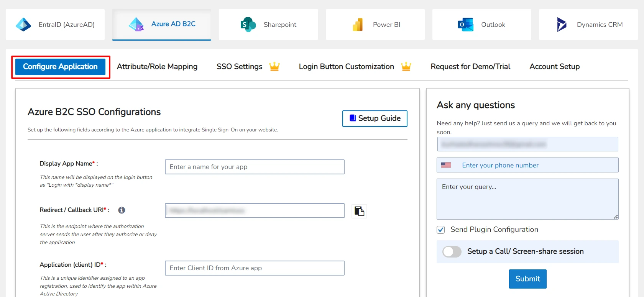The width and height of the screenshot is (644, 297).
Task: Click the Display App Name label
Action: pos(69,164)
